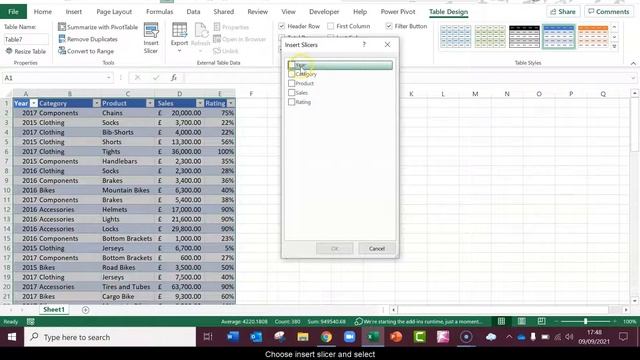This screenshot has height=360, width=640.
Task: Click the zoom slider handle
Action: [x=585, y=322]
